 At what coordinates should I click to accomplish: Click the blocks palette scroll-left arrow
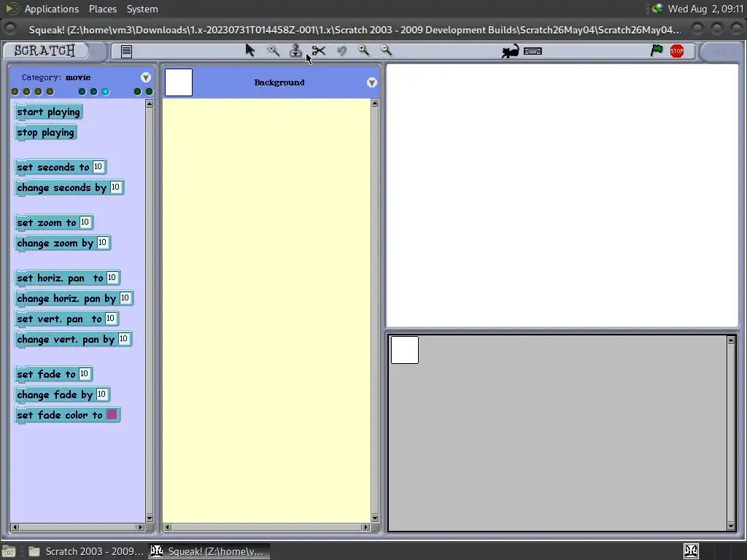pos(15,527)
